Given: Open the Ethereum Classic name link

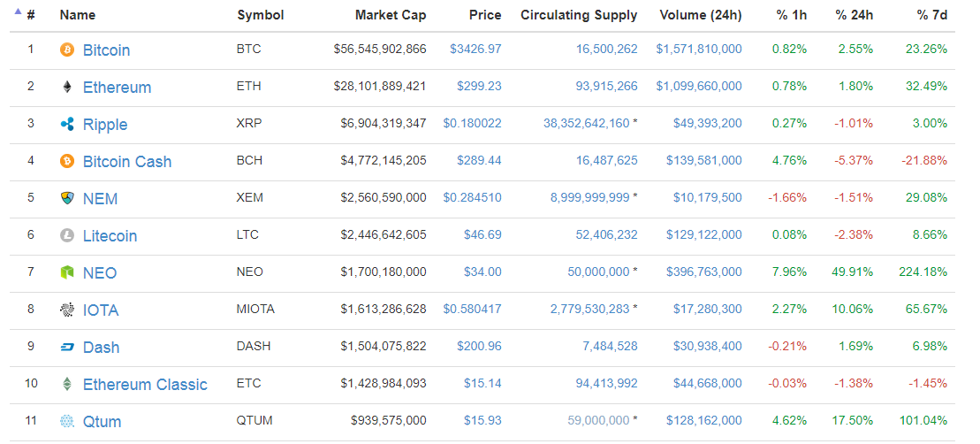Looking at the screenshot, I should 145,385.
